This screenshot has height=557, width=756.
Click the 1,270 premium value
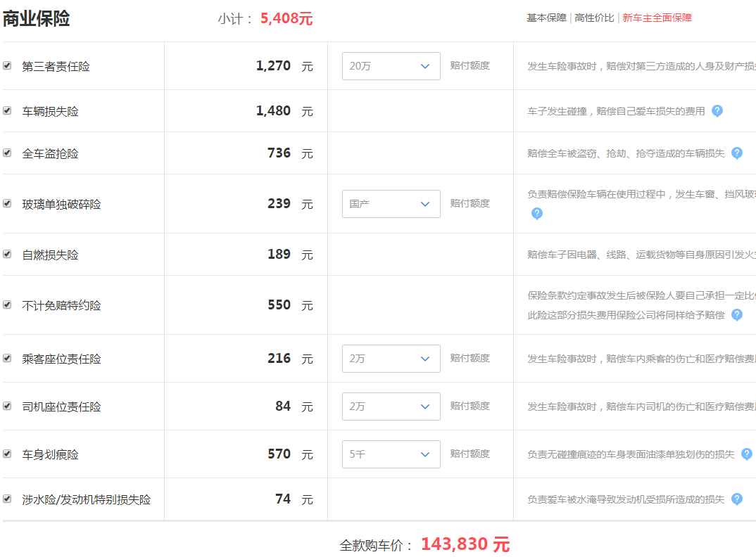[x=273, y=65]
